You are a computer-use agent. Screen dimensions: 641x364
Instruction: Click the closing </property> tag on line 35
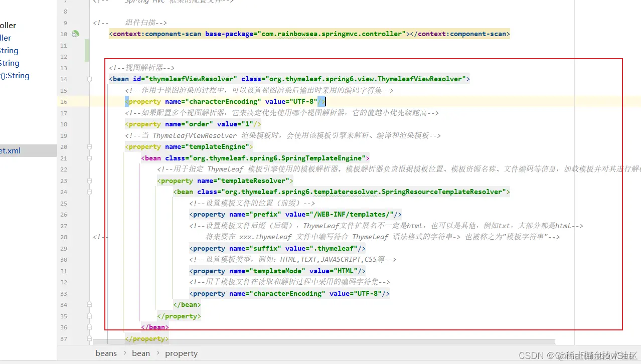(179, 316)
